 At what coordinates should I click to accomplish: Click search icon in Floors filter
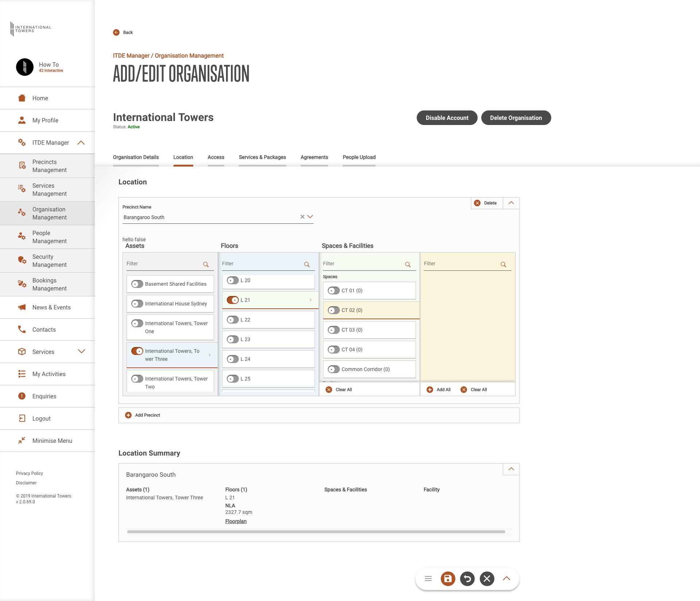click(x=307, y=264)
